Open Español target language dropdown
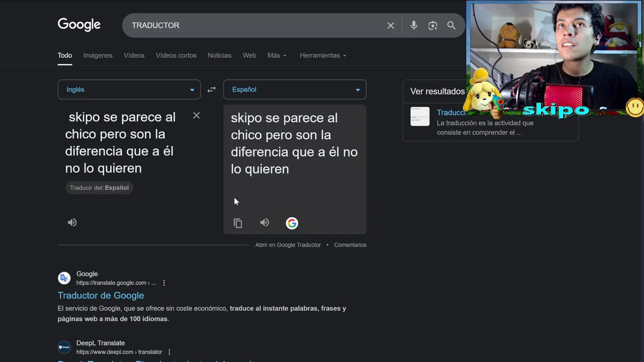Screen dimensions: 644x362 pyautogui.click(x=295, y=89)
